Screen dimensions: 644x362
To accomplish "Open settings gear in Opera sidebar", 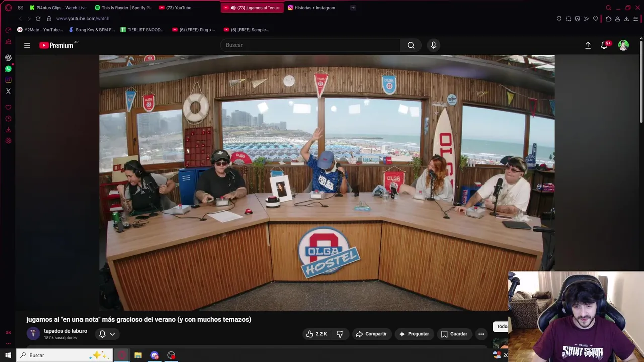I will 8,141.
